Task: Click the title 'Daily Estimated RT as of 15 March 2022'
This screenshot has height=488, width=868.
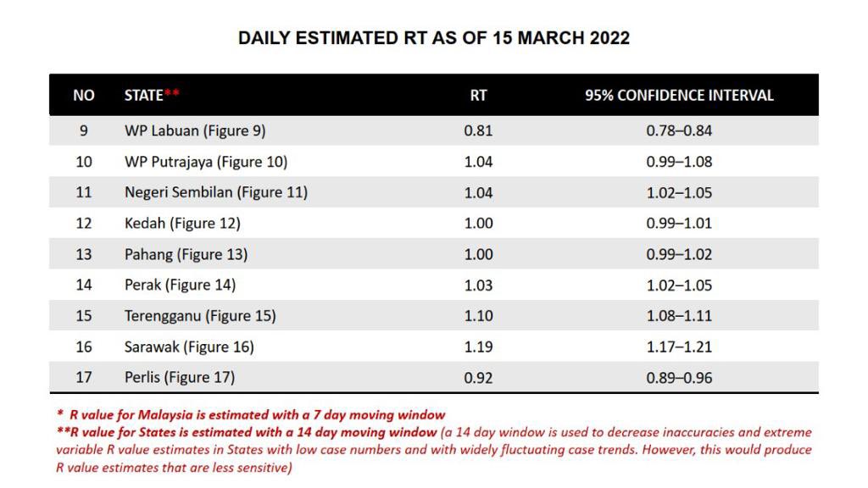Action: point(433,38)
